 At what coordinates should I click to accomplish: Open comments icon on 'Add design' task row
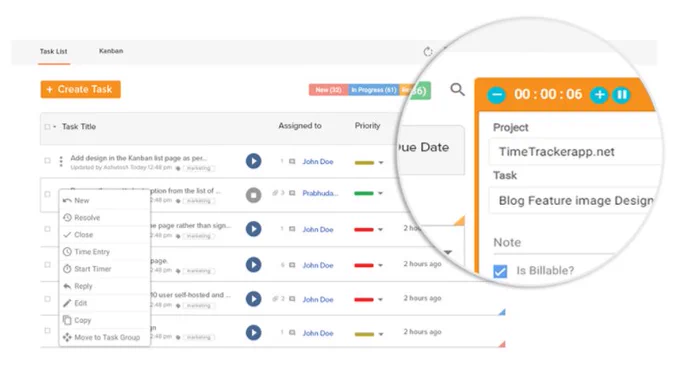292,161
